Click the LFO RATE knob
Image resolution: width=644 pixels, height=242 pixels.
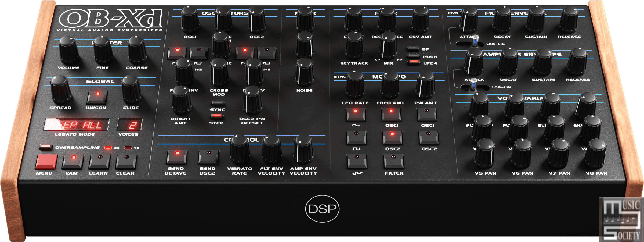click(x=355, y=85)
